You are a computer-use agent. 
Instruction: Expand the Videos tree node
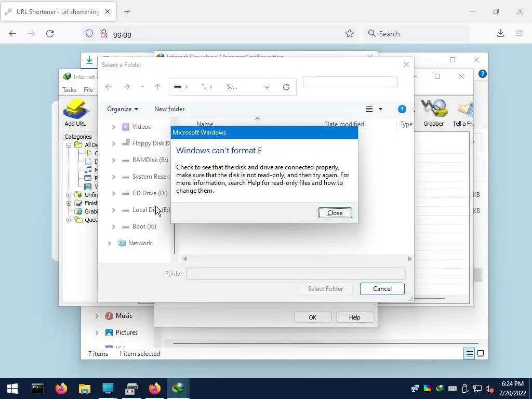click(114, 127)
